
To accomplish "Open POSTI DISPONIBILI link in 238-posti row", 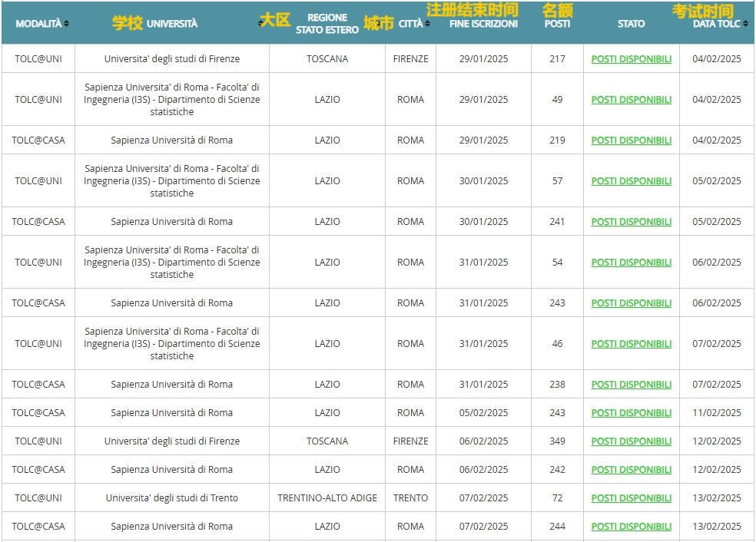I will click(631, 385).
